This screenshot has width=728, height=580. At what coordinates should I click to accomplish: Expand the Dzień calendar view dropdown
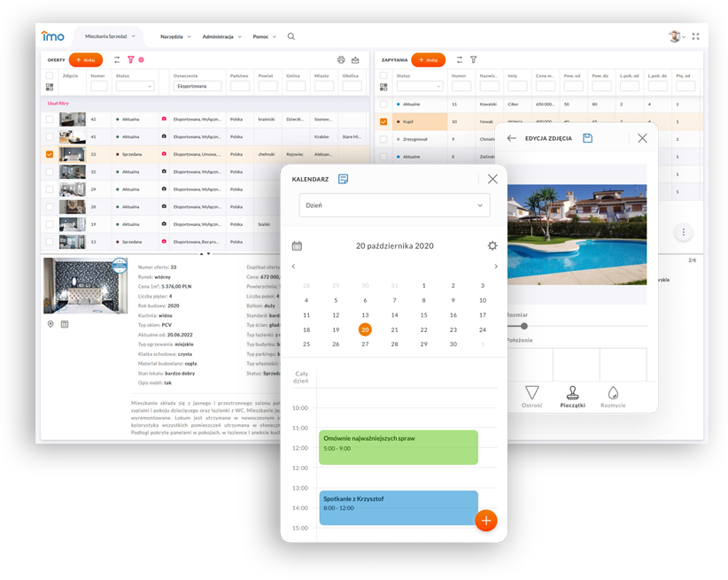tap(394, 205)
